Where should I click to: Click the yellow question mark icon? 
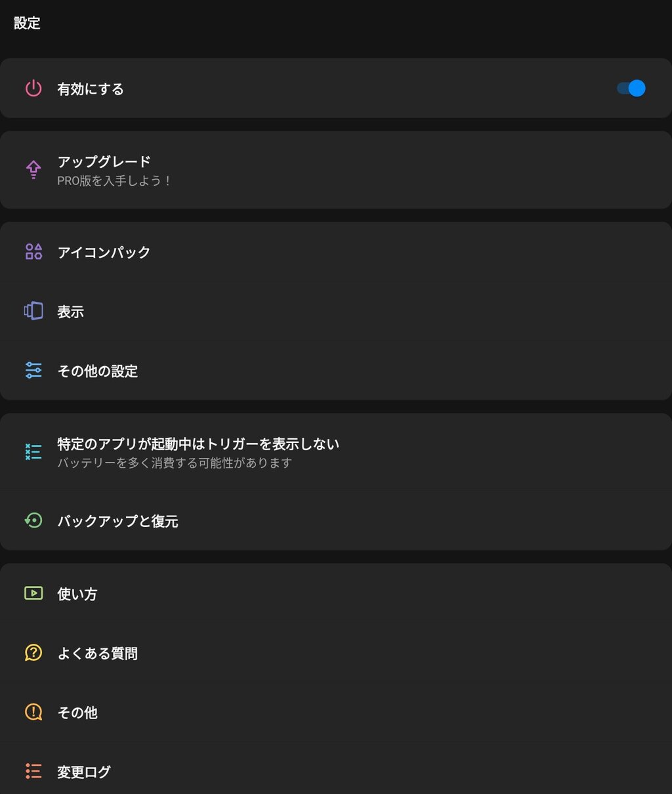[33, 653]
